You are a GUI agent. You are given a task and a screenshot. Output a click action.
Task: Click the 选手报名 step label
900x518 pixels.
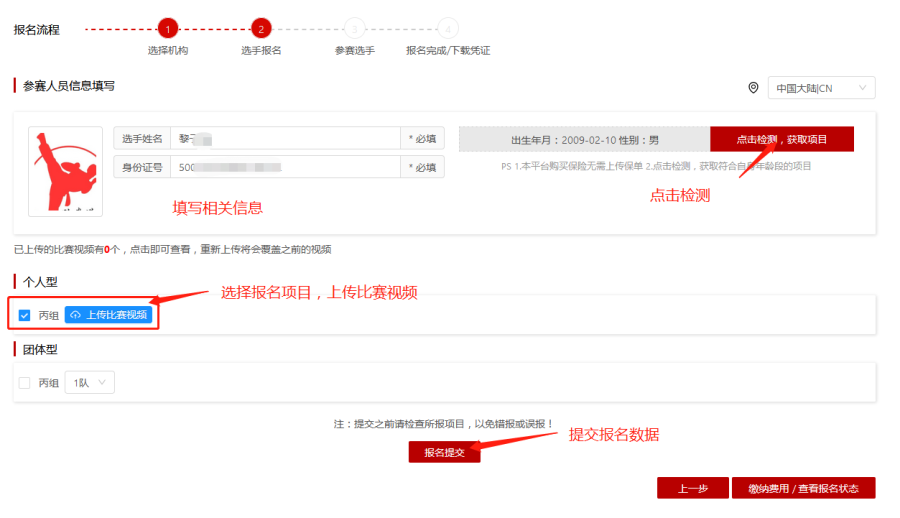(x=261, y=51)
